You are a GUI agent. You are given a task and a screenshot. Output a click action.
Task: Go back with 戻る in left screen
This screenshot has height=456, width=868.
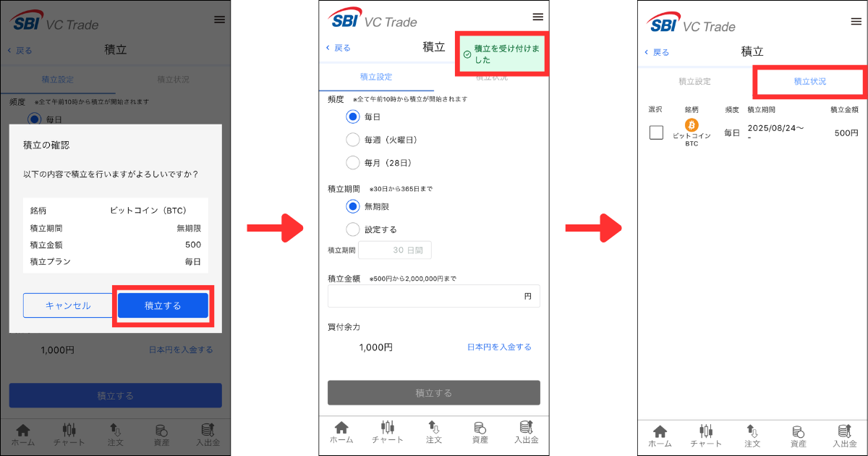20,51
